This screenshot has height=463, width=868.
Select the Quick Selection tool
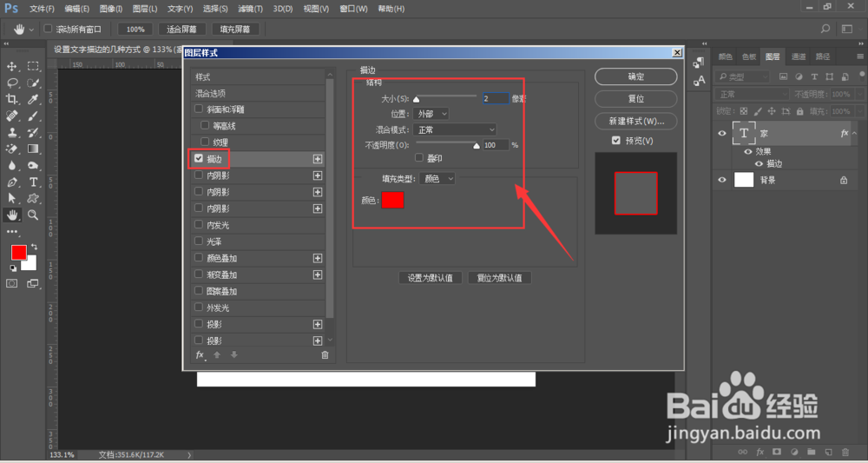click(x=33, y=83)
